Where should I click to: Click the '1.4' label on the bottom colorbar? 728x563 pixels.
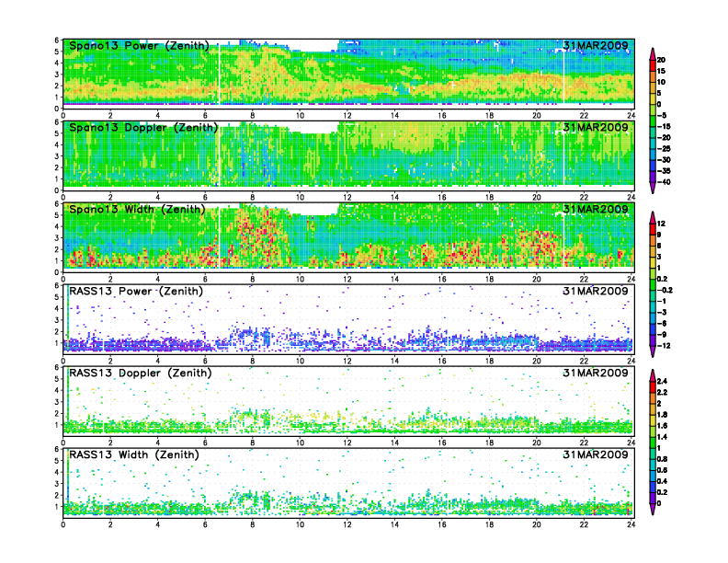tap(662, 437)
